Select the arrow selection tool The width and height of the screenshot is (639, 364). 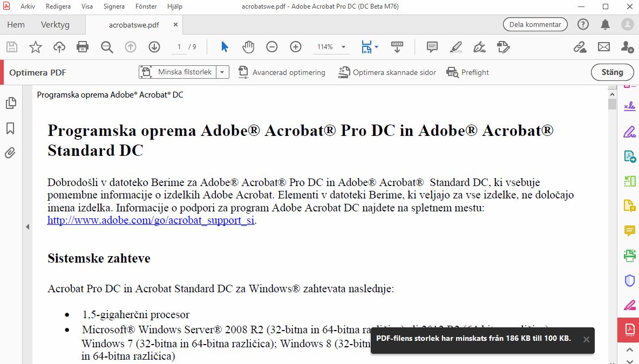coord(225,47)
